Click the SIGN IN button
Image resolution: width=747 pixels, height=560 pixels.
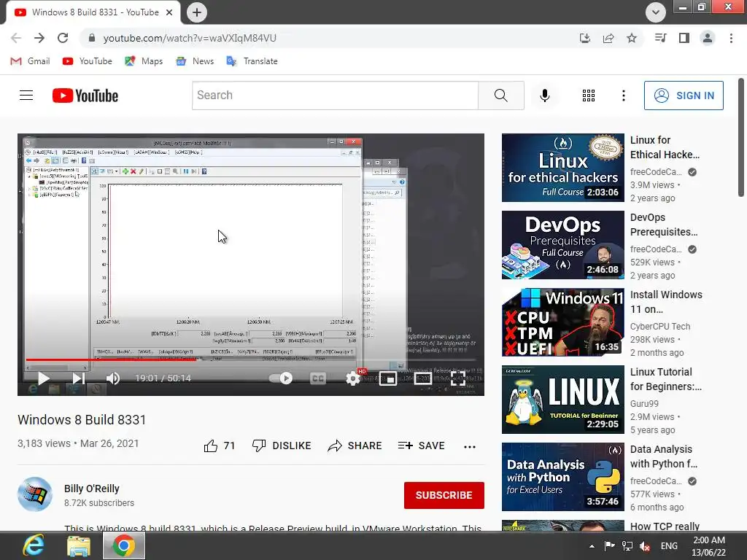point(684,96)
